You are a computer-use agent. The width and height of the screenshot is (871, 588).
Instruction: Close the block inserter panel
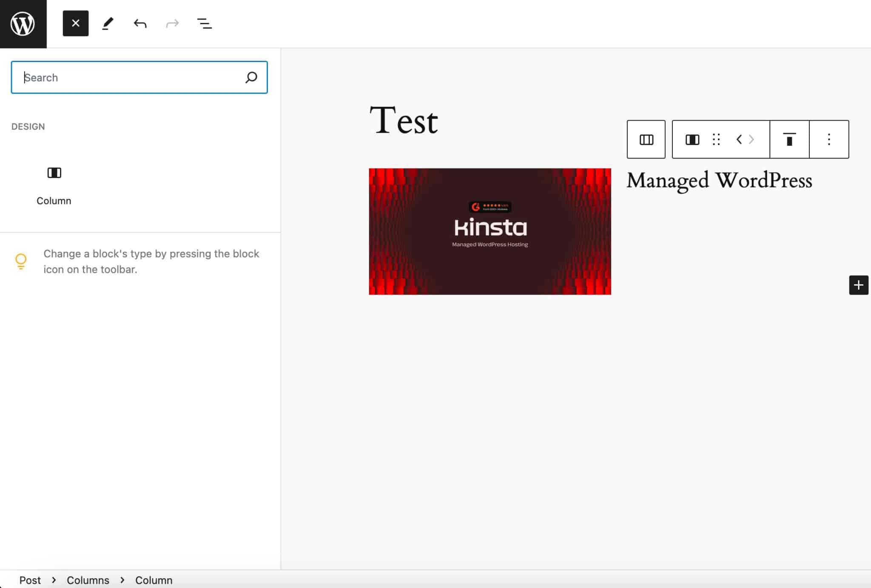(76, 23)
